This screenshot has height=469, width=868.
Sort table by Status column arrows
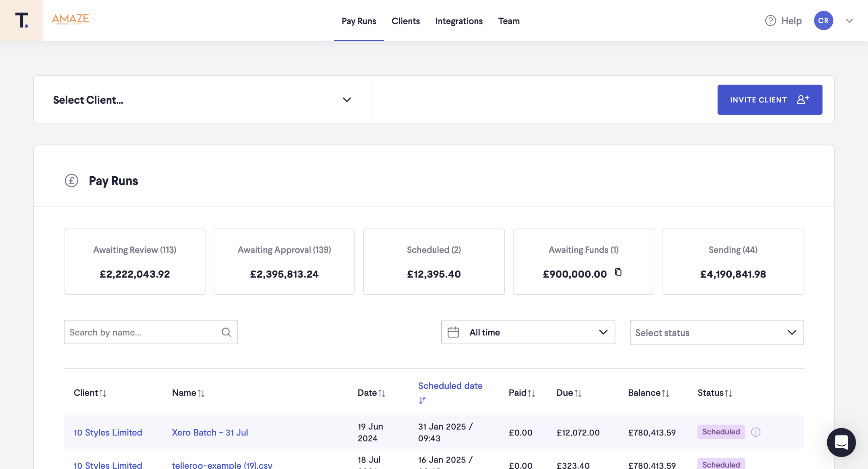click(x=728, y=393)
